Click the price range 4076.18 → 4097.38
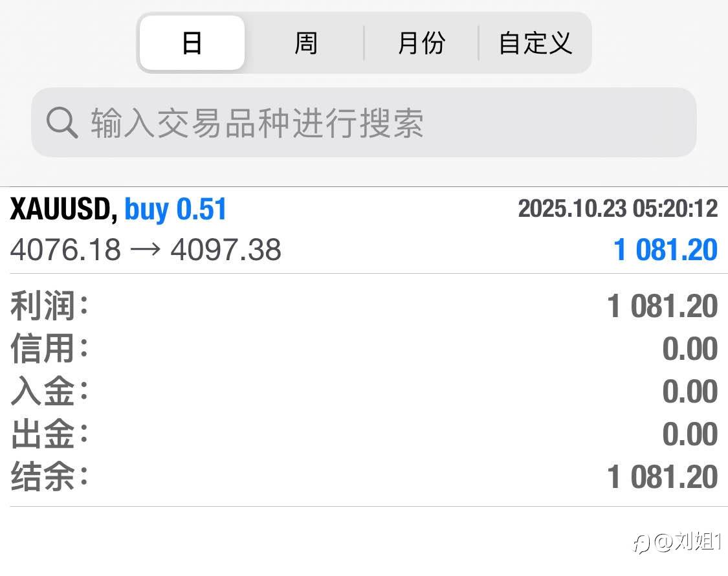The image size is (728, 576). pyautogui.click(x=146, y=250)
